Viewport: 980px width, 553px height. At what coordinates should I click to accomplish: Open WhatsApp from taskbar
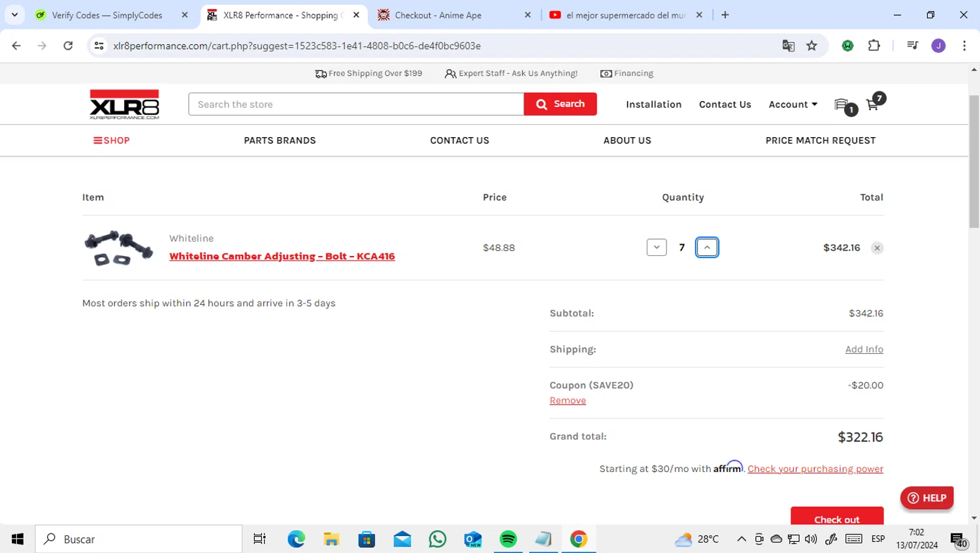click(x=437, y=539)
